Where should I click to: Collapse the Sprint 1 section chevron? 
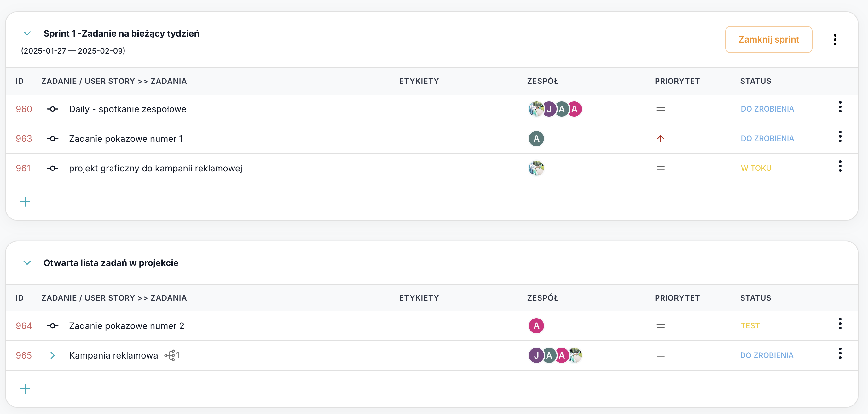click(x=27, y=33)
